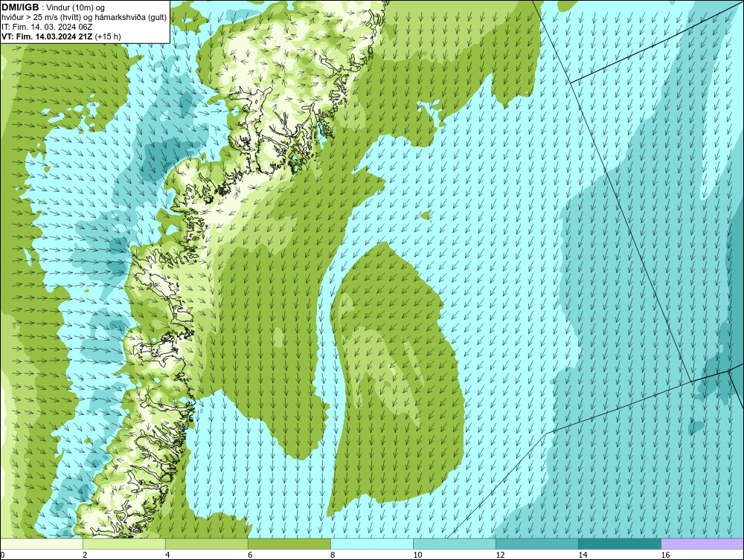Click the 4–6 m/s green legend swatch
Viewport: 744px width, 560px height.
pos(206,544)
